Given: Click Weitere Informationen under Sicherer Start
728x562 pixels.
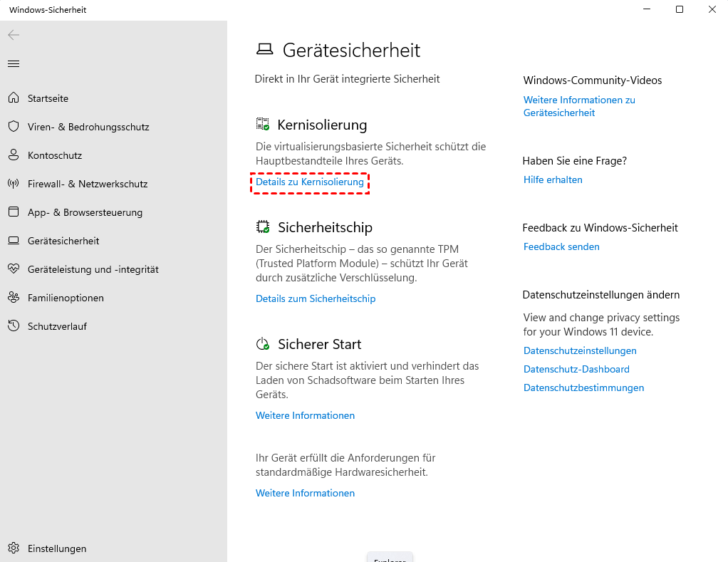Looking at the screenshot, I should [305, 416].
